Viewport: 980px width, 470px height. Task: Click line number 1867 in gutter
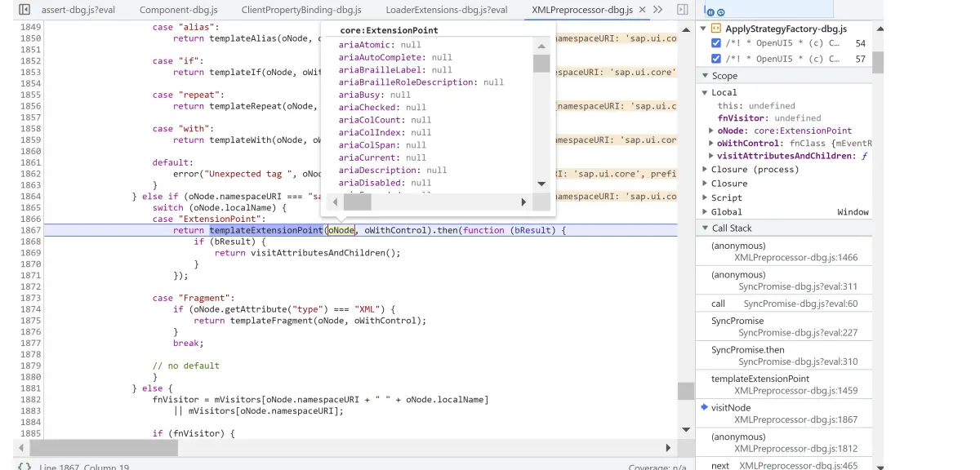pos(30,230)
